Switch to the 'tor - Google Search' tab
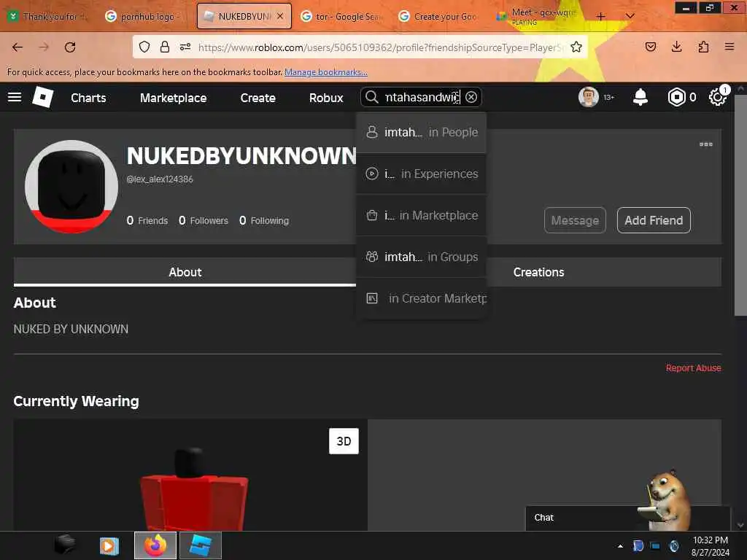The height and width of the screenshot is (560, 747). [341, 16]
